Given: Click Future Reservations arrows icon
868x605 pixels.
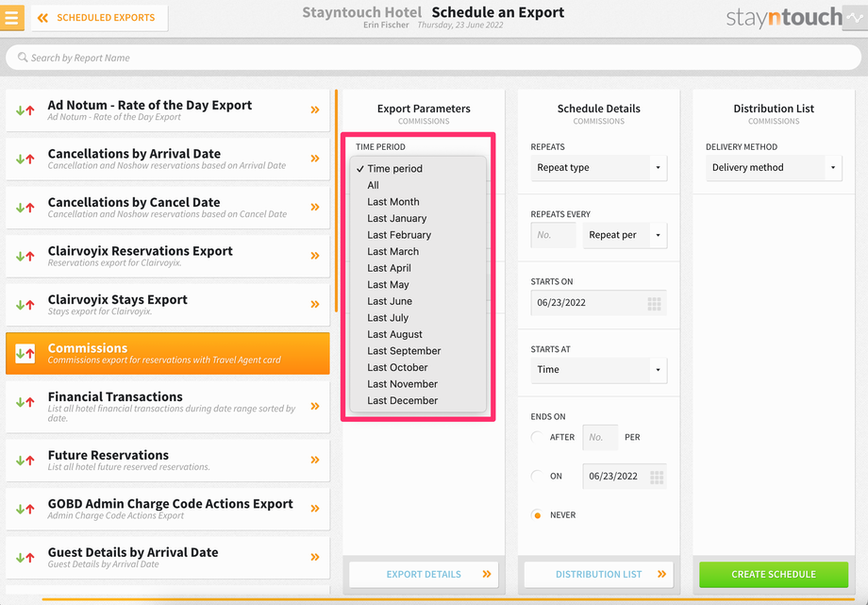Looking at the screenshot, I should tap(25, 460).
